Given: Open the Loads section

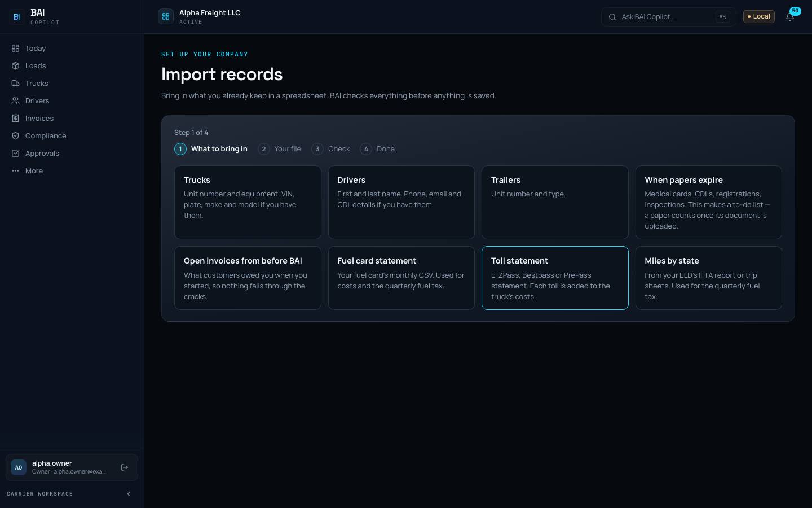Looking at the screenshot, I should (72, 66).
